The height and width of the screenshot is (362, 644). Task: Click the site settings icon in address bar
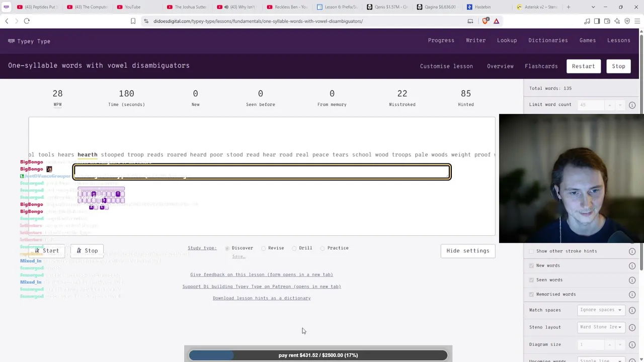[x=146, y=21]
